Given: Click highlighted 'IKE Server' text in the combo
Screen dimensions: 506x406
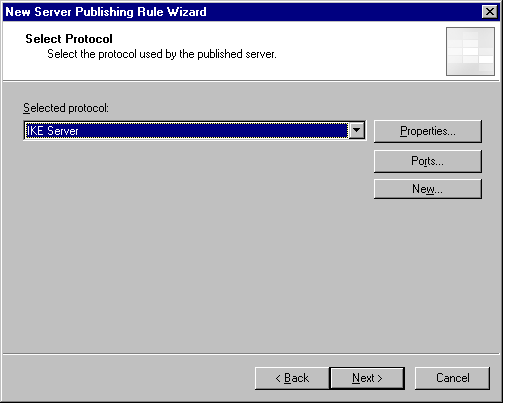Looking at the screenshot, I should [52, 131].
